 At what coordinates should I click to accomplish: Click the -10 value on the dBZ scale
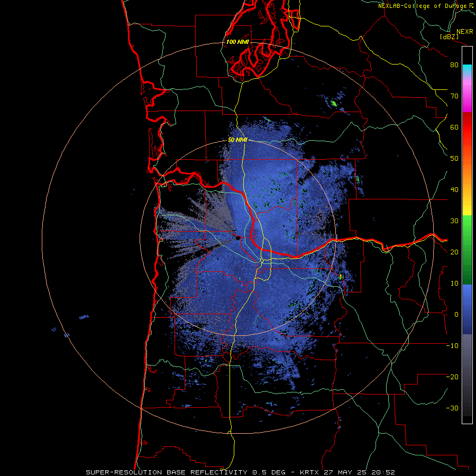tap(452, 346)
